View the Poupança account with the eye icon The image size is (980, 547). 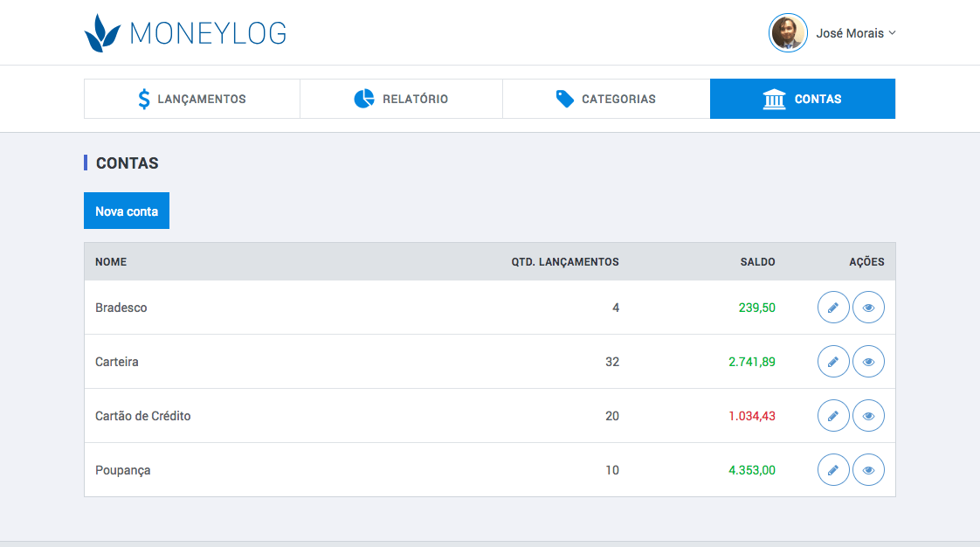(x=868, y=469)
